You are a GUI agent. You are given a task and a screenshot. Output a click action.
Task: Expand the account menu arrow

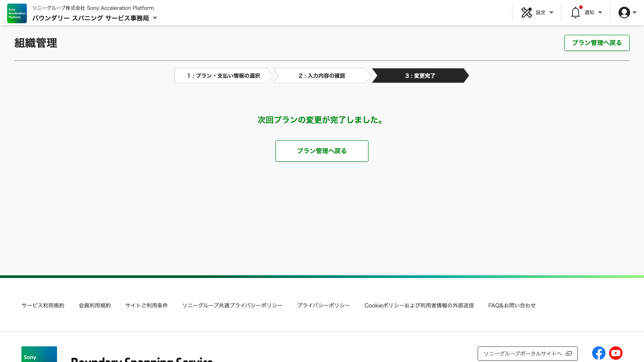click(x=635, y=13)
